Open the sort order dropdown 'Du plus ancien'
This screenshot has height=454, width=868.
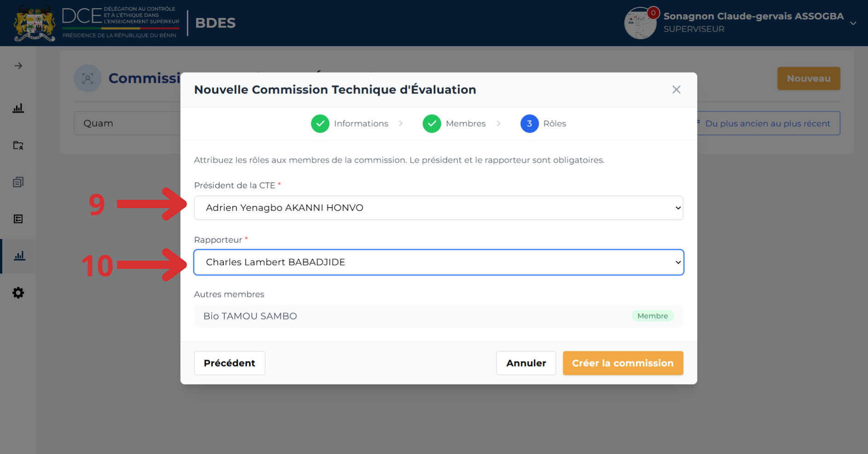[x=768, y=123]
